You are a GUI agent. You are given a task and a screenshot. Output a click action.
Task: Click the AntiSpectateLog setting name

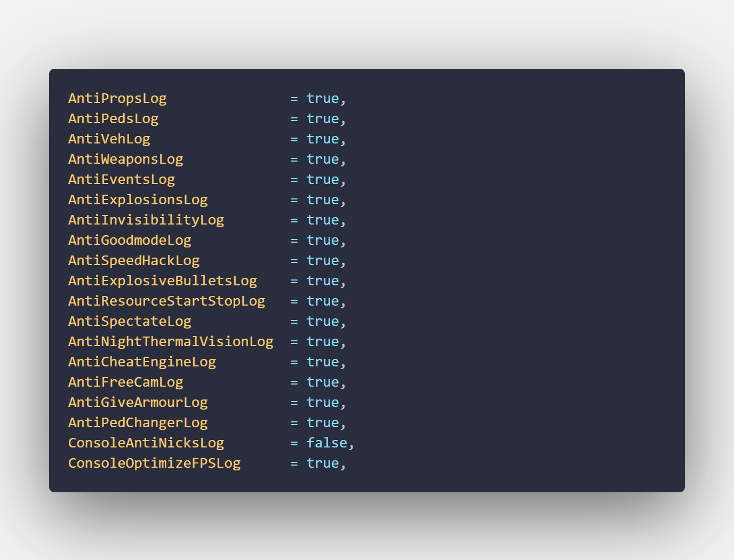(130, 322)
